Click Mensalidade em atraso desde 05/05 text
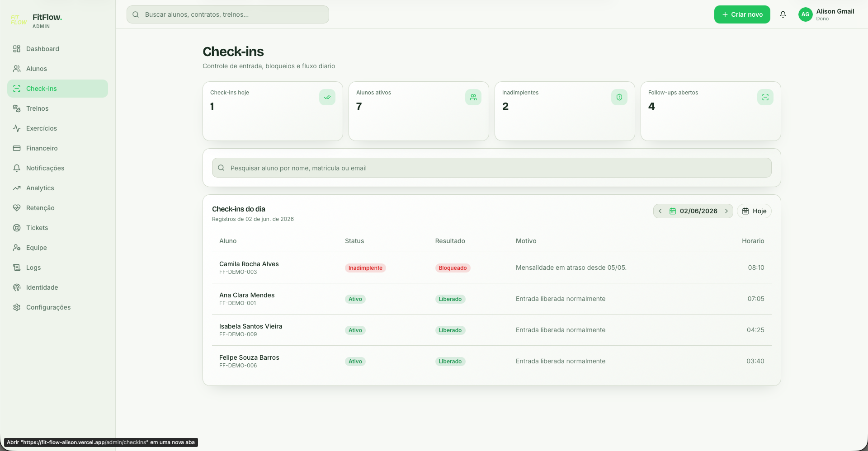This screenshot has height=451, width=868. pos(571,268)
